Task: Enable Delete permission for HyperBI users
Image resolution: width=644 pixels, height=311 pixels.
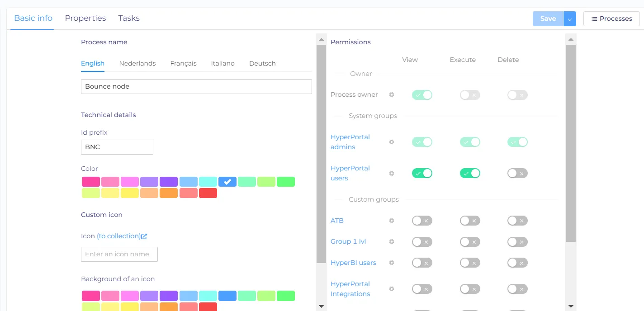Action: (517, 263)
